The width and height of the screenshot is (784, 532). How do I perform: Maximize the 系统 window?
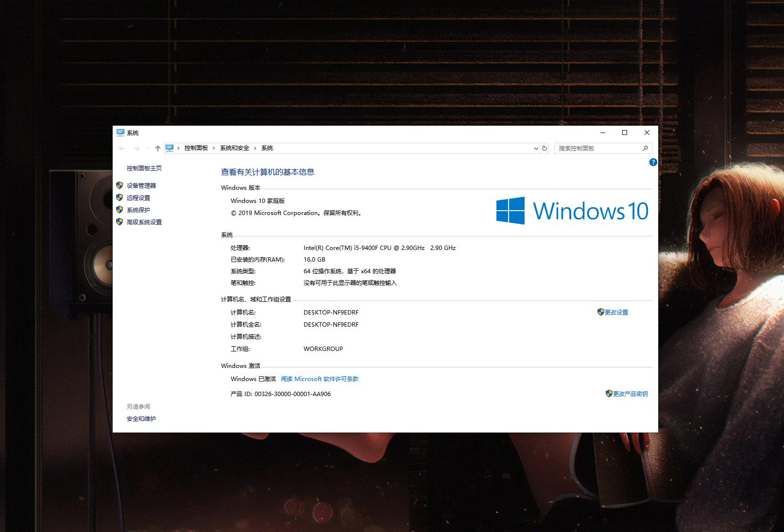tap(625, 133)
